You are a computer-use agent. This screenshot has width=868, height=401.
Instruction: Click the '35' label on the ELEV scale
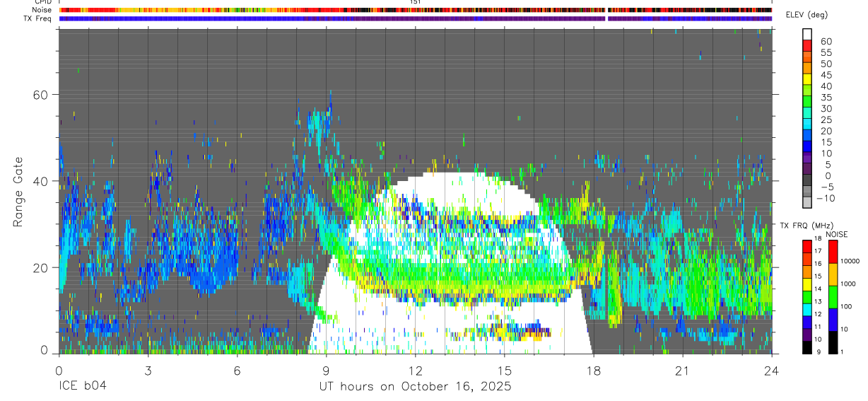(x=826, y=98)
